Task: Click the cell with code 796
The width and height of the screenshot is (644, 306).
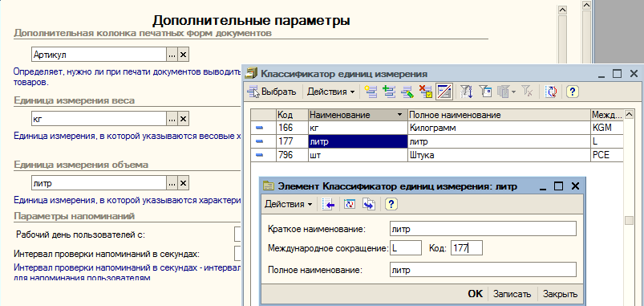Action: [x=292, y=155]
